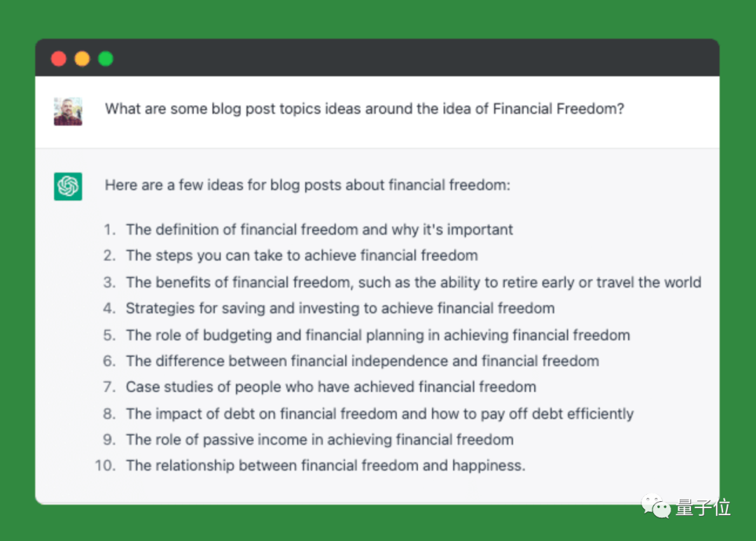Click the 量子位 watermark text
This screenshot has height=541, width=756.
[703, 507]
